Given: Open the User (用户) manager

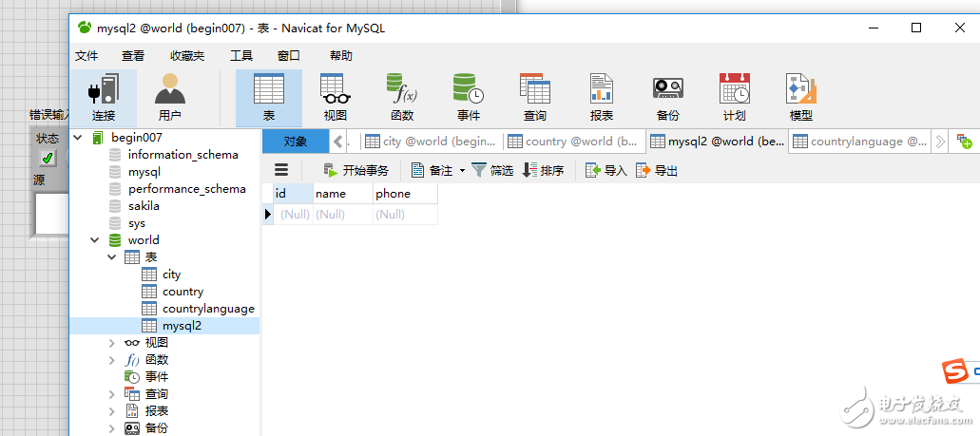Looking at the screenshot, I should (170, 98).
